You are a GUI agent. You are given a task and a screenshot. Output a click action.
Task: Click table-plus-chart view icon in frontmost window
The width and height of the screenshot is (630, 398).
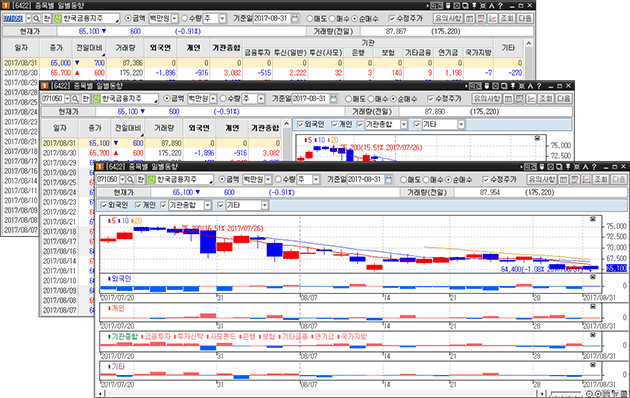(x=575, y=180)
